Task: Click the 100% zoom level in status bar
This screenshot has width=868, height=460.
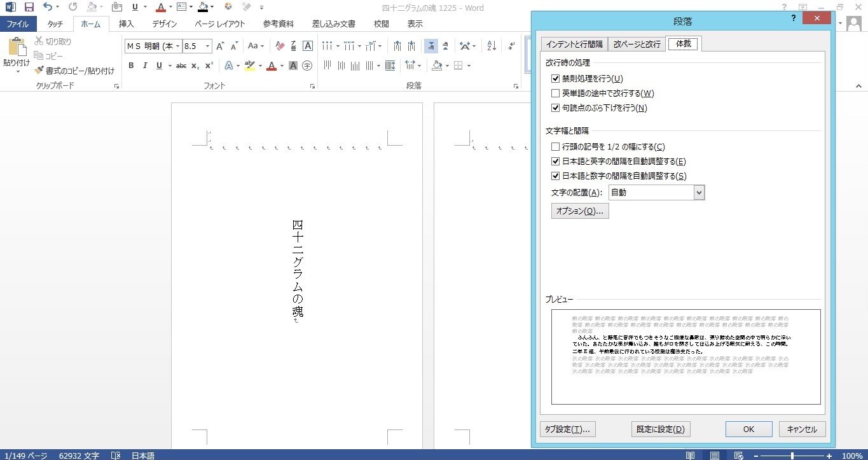Action: click(x=851, y=456)
